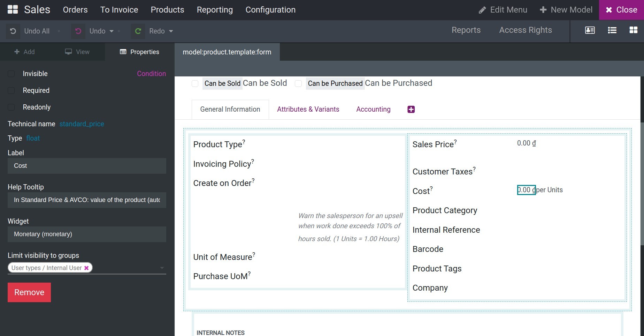Toggle the Required checkbox
The image size is (644, 336).
[x=11, y=90]
